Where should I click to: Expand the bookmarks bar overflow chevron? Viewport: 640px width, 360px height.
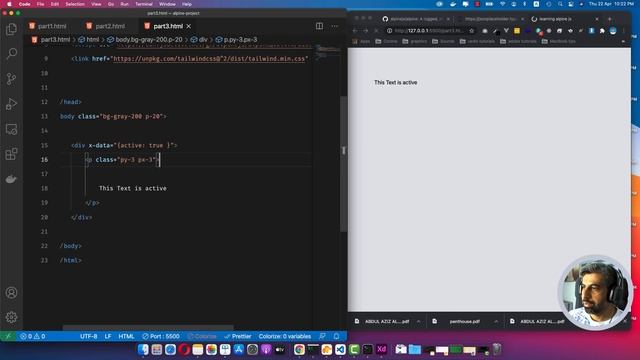pyautogui.click(x=623, y=41)
